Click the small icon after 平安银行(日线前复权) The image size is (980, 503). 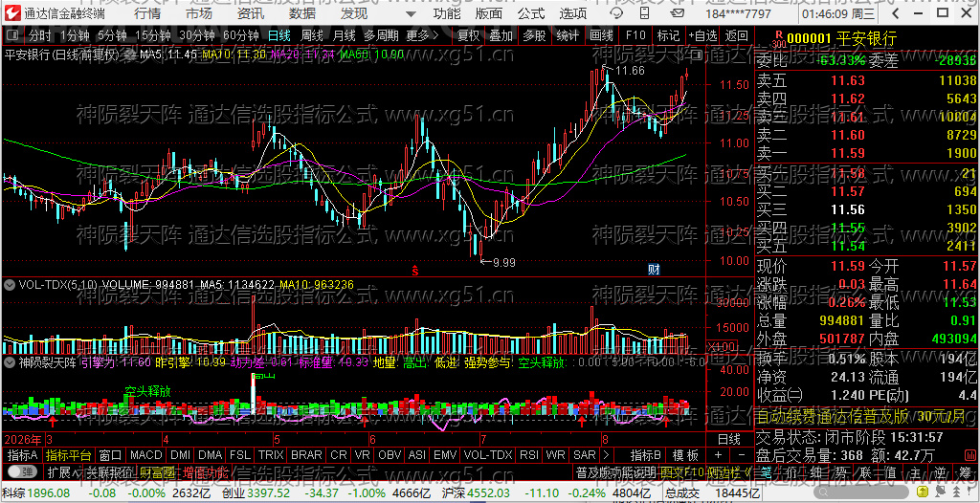click(129, 55)
